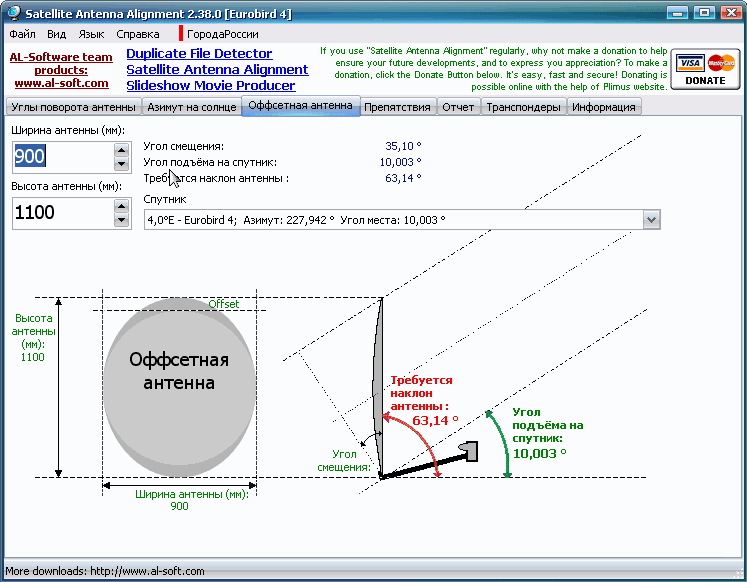Increase antenna width with the up arrow
This screenshot has height=582, width=747.
(121, 150)
